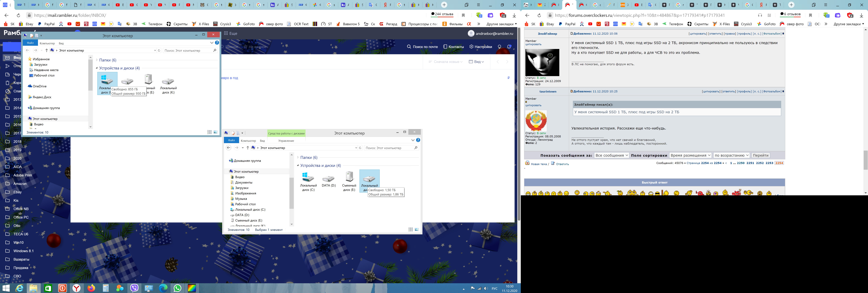Click Перейти button on forum
Viewport: 868px width, 293px height.
tap(760, 155)
